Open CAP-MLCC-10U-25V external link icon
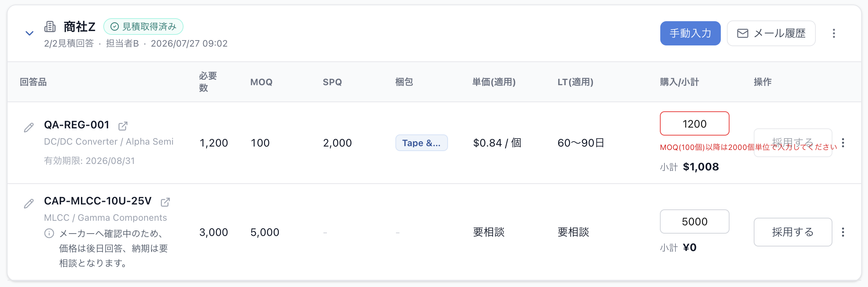The height and width of the screenshot is (287, 868). coord(165,202)
